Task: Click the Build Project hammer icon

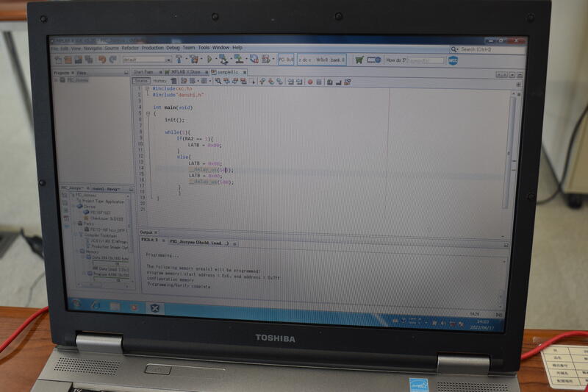Action: pyautogui.click(x=179, y=59)
